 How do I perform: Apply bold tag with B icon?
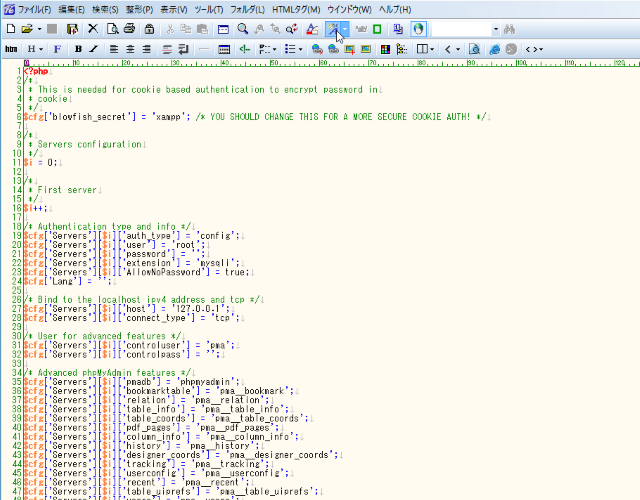78,48
